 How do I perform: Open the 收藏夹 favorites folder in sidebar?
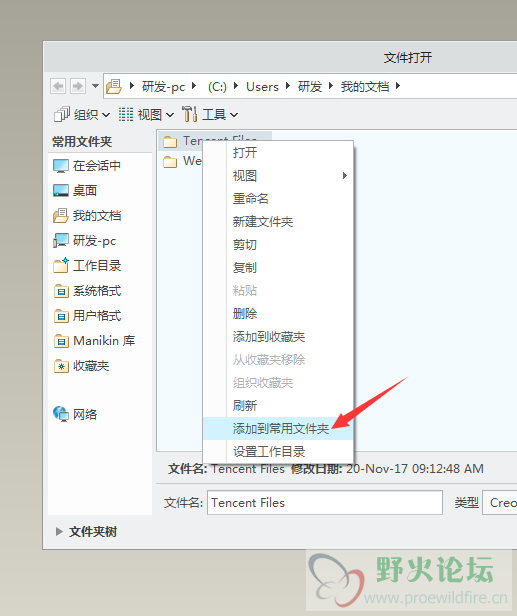(x=81, y=366)
